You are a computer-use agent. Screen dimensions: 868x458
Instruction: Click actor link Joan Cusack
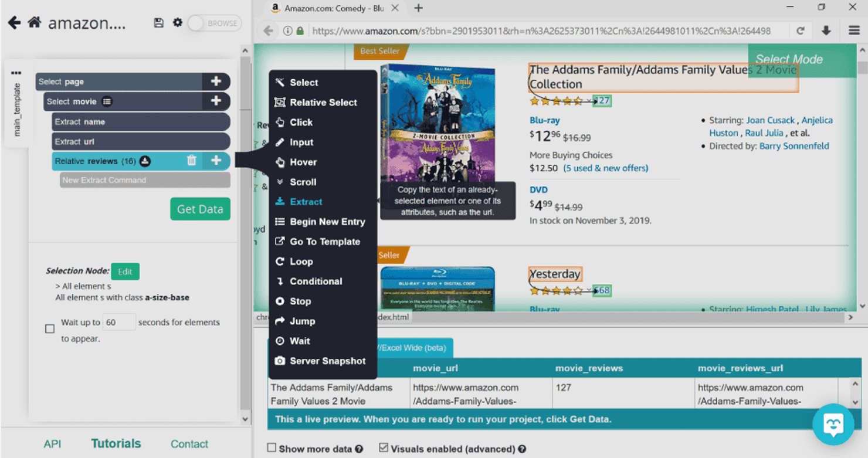pos(770,120)
